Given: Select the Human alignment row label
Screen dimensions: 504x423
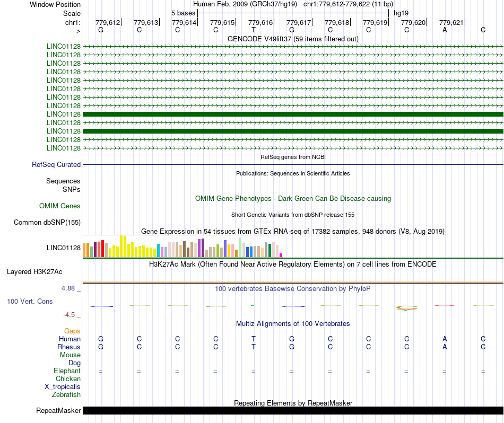Looking at the screenshot, I should (x=69, y=339).
